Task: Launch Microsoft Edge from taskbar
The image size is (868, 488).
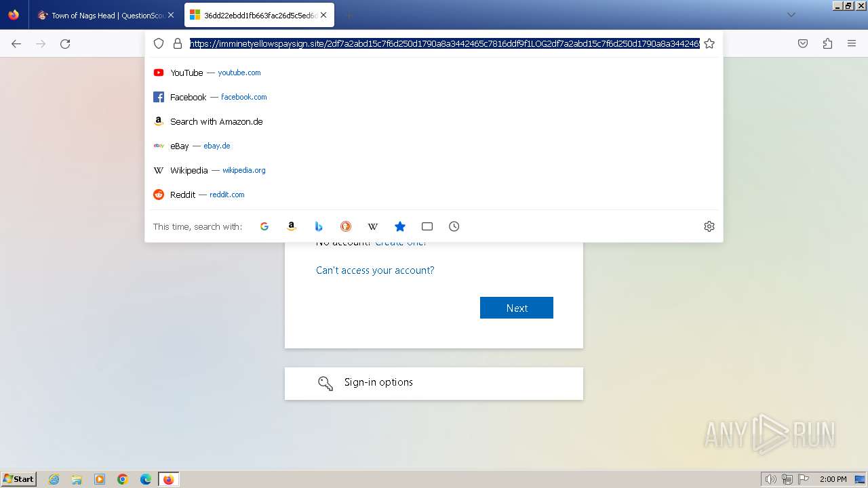Action: tap(146, 479)
